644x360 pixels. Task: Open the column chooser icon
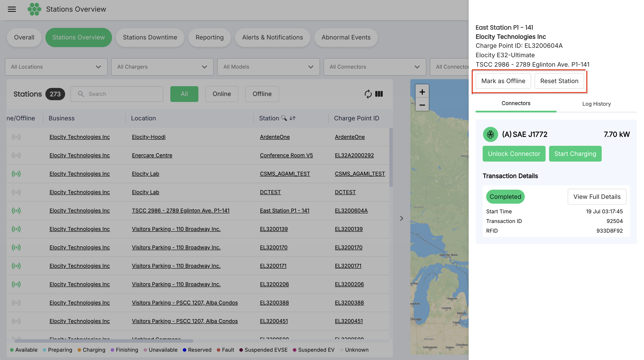point(379,94)
